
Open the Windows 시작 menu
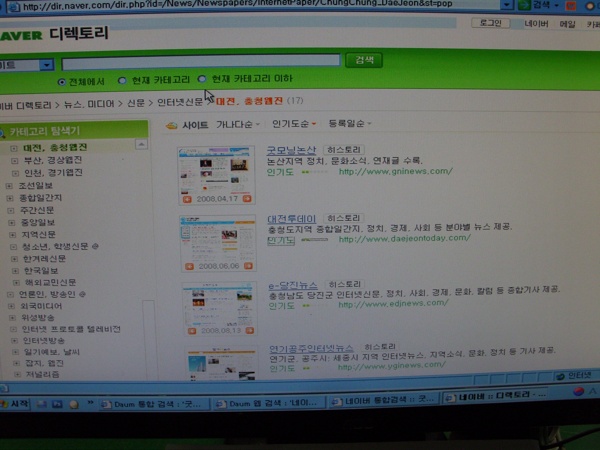tap(15, 404)
